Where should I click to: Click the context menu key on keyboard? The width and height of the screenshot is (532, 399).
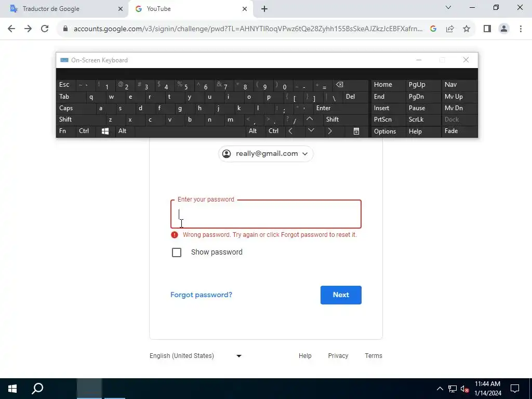(x=356, y=131)
